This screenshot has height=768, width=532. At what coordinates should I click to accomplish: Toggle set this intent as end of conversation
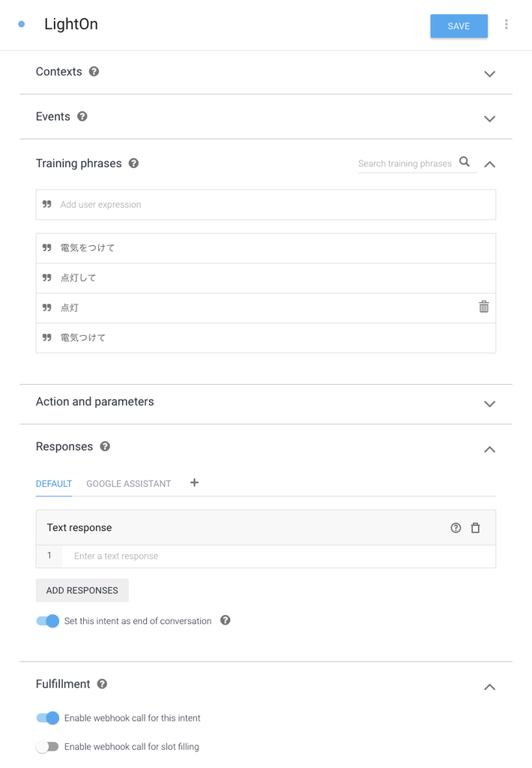pos(48,621)
